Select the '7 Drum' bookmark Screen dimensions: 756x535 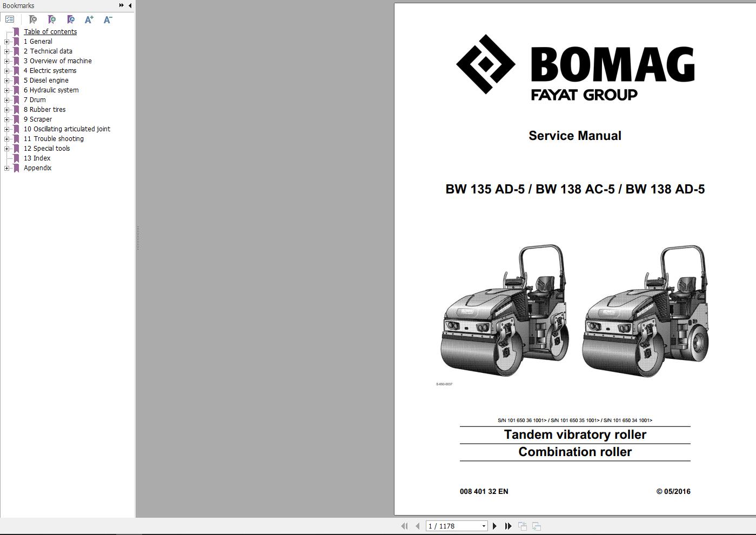tap(35, 100)
